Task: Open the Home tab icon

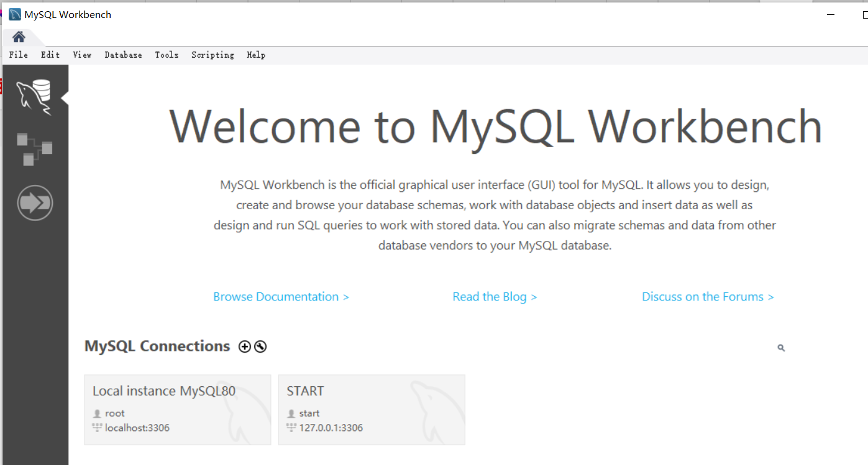Action: pos(19,37)
